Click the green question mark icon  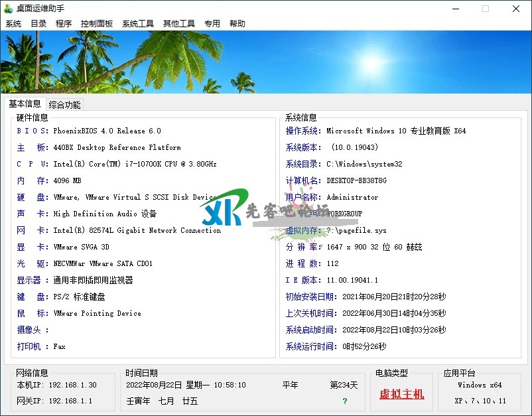coord(344,401)
